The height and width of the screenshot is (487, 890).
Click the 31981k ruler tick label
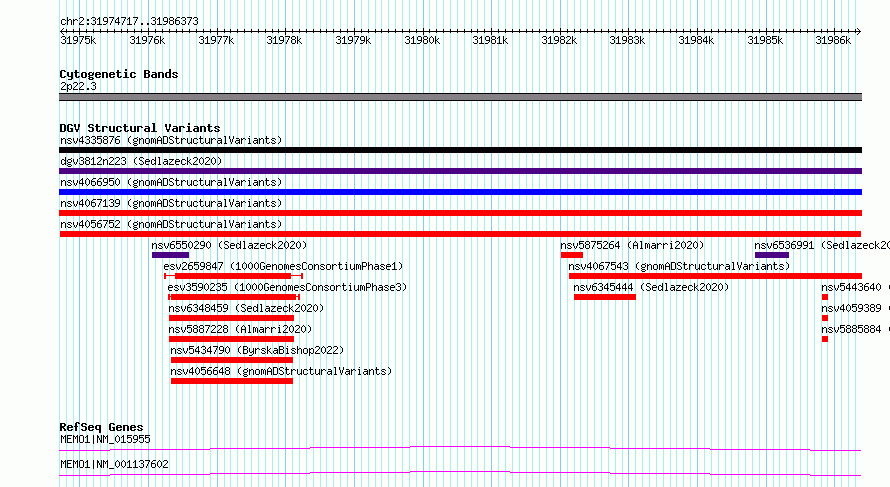pos(490,40)
